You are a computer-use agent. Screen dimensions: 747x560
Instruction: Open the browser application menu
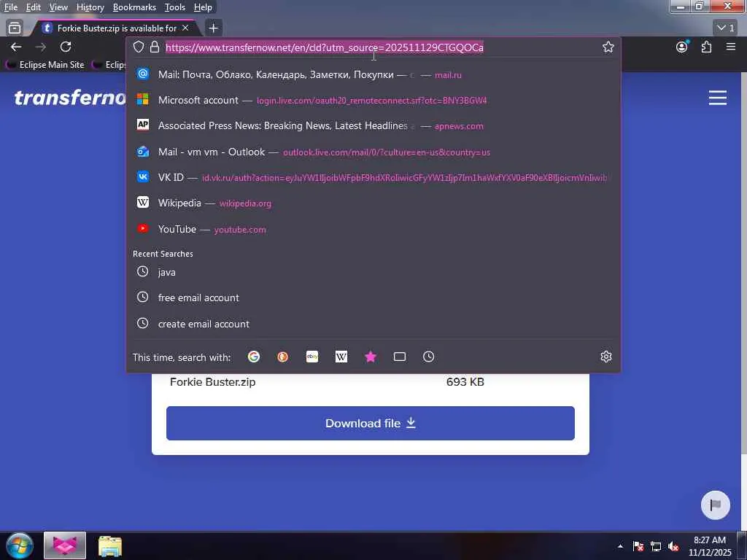point(731,47)
